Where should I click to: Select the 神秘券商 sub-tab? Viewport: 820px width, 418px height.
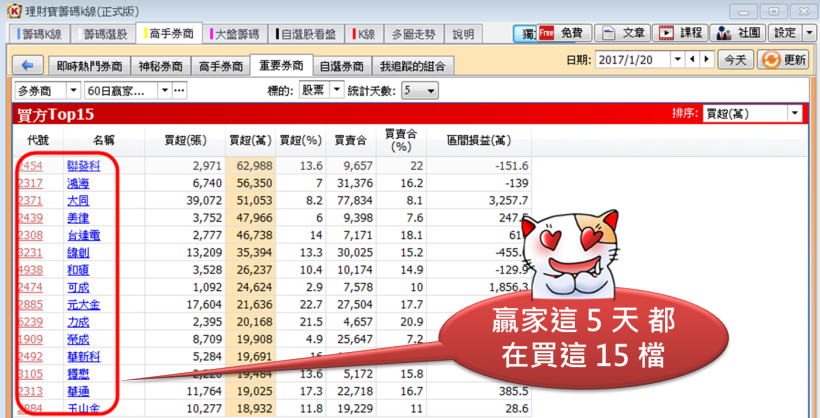pyautogui.click(x=161, y=66)
